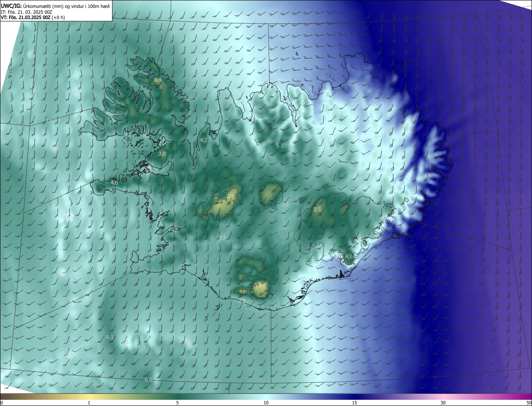Click the 4.2 value on the map
The width and height of the screenshot is (532, 406).
click(x=204, y=140)
